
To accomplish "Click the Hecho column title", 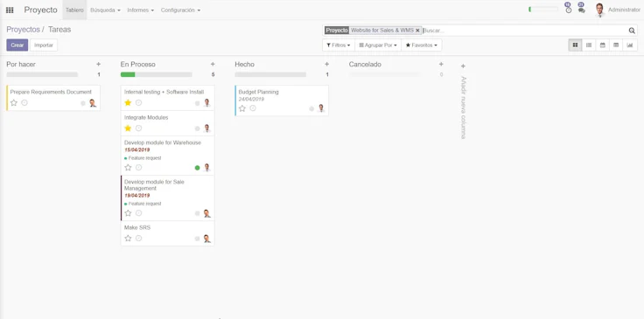I will pyautogui.click(x=244, y=65).
